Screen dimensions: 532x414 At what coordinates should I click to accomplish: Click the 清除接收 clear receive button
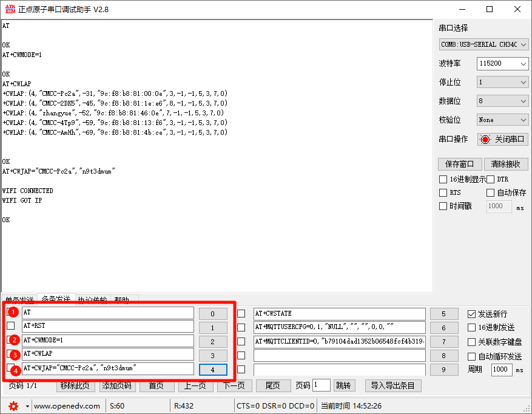pyautogui.click(x=505, y=164)
